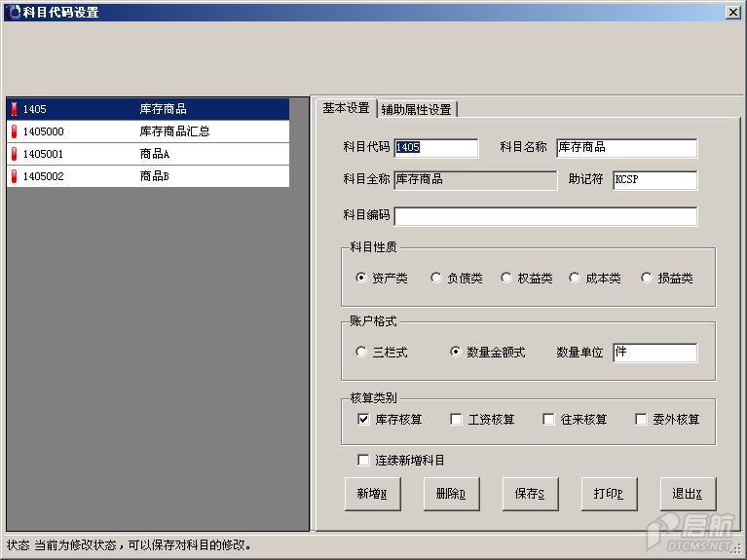Open the 基本设置 tab
Viewport: 747px width, 560px height.
point(346,108)
